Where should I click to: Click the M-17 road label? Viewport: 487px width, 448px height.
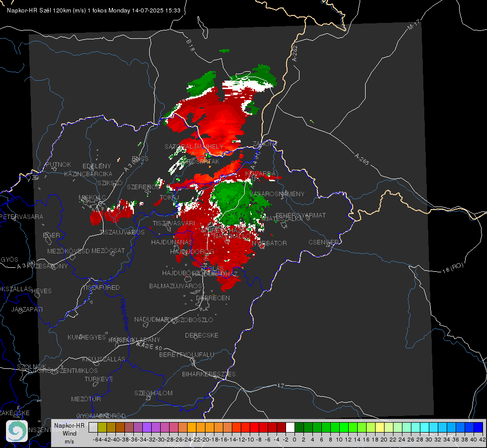(x=414, y=25)
